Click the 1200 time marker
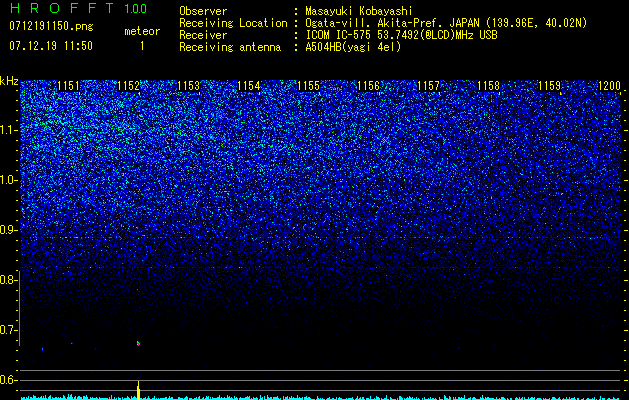 pos(609,86)
